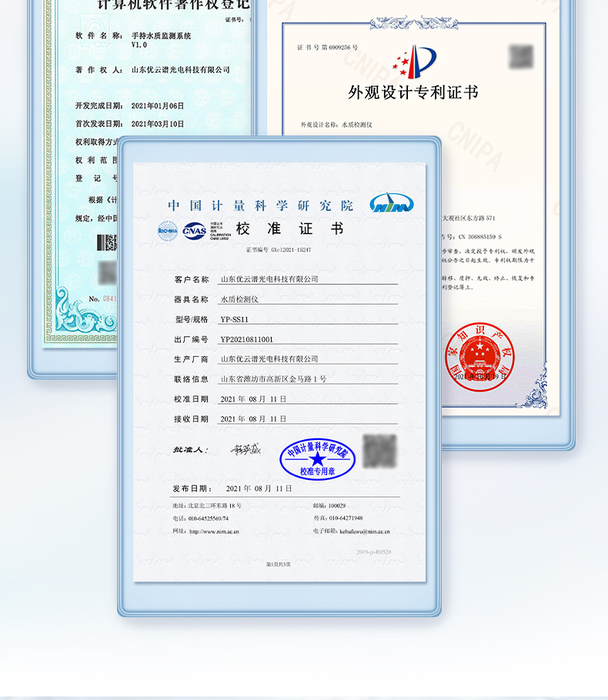608x700 pixels.
Task: Click the 校准证书 title
Action: [289, 229]
